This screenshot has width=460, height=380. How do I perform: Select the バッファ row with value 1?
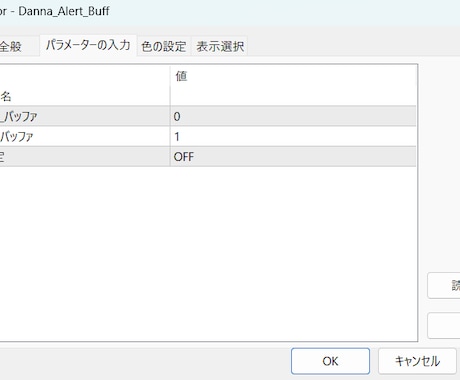pyautogui.click(x=208, y=136)
